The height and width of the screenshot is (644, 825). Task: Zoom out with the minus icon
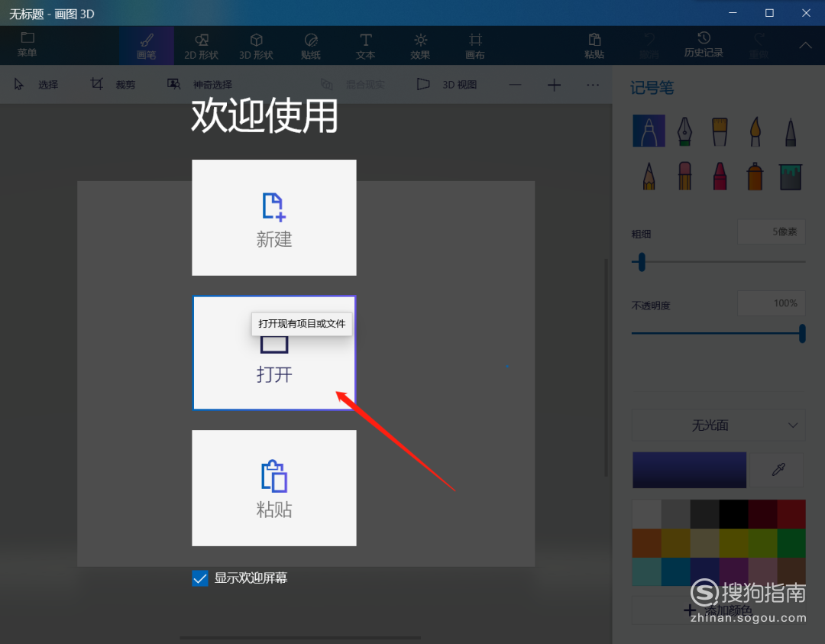[515, 85]
